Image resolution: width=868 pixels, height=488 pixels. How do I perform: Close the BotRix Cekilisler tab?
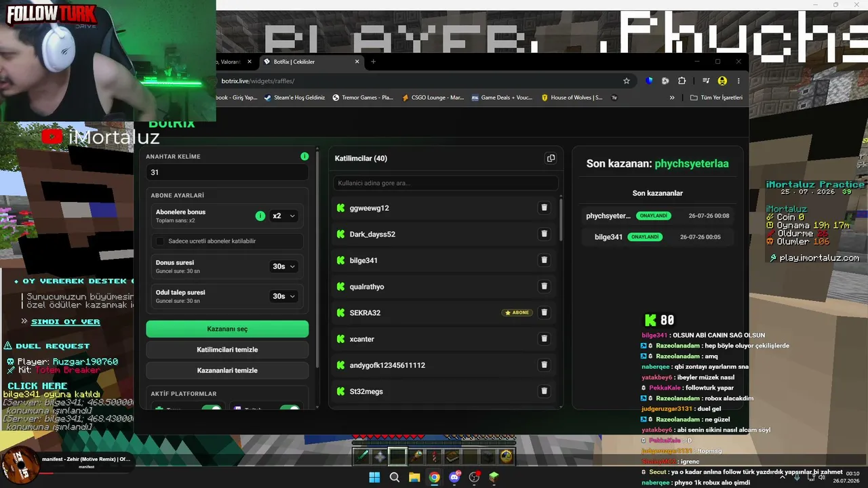click(357, 62)
